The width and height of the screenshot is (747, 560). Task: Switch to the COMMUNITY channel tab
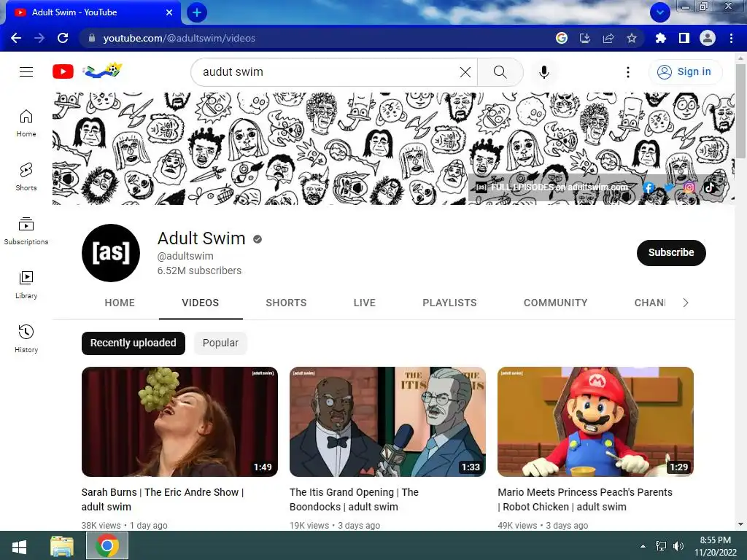tap(555, 303)
